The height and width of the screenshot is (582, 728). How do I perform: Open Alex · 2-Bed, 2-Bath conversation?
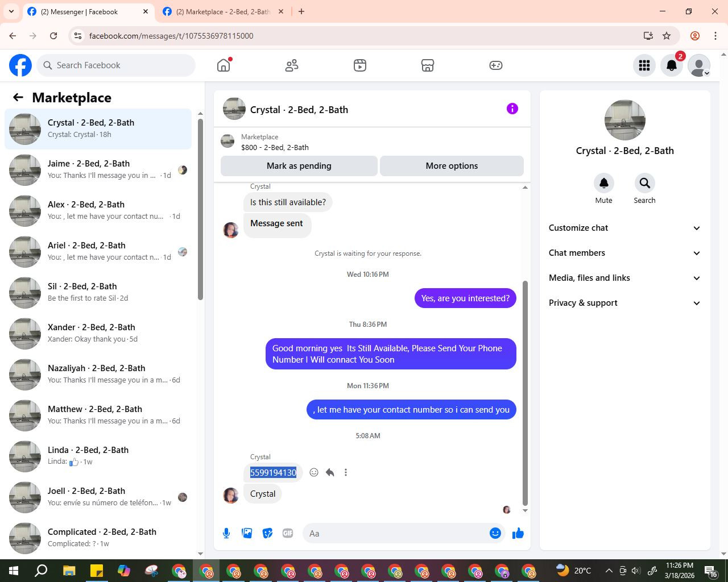tap(98, 211)
